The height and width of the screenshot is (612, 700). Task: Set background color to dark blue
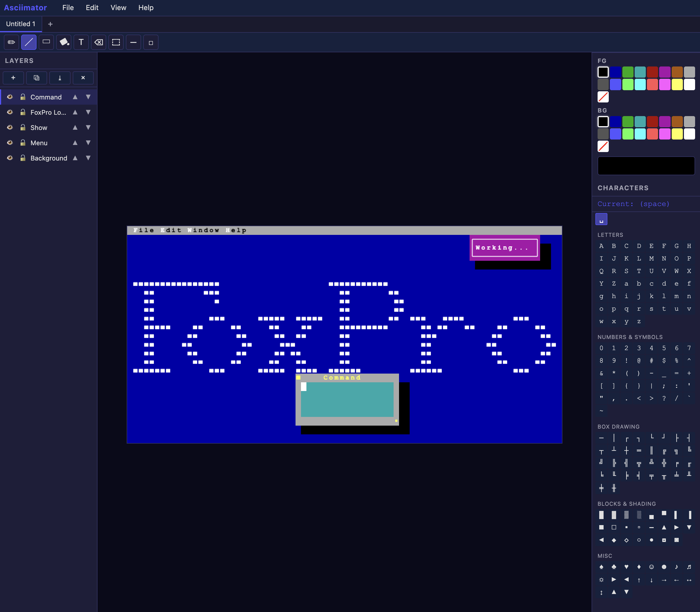pyautogui.click(x=615, y=122)
